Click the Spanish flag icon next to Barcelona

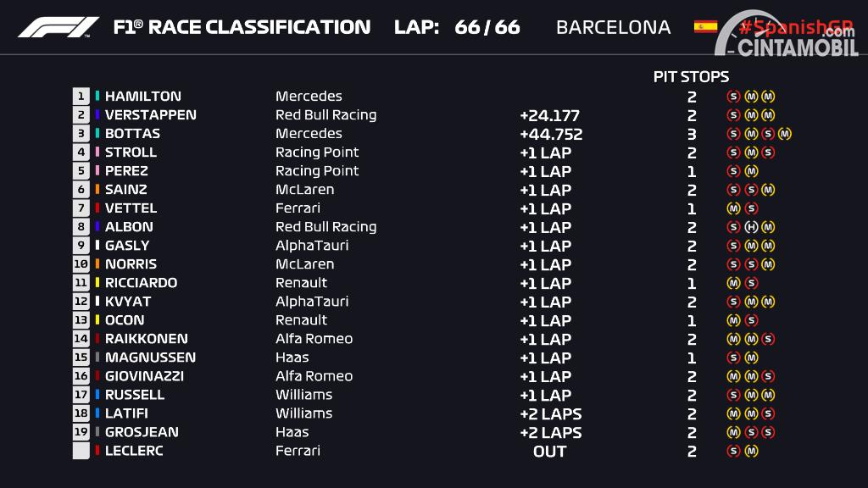(x=705, y=26)
